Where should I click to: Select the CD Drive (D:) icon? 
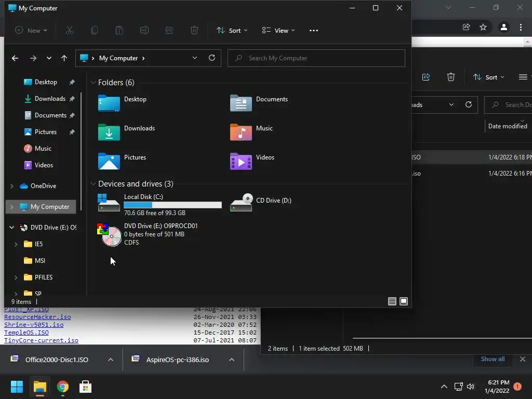pos(241,203)
